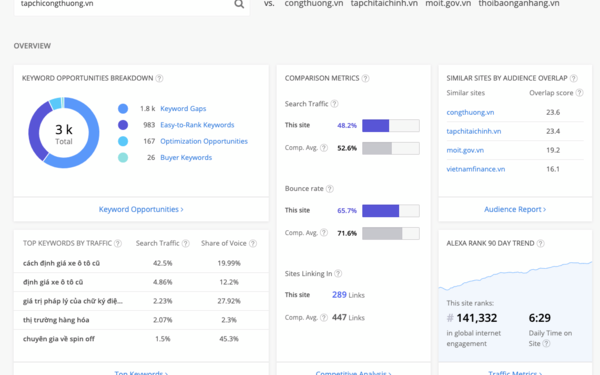Click Comp. Avg. Bounce rate bar 71.6%
This screenshot has height=375, width=600.
pyautogui.click(x=391, y=233)
